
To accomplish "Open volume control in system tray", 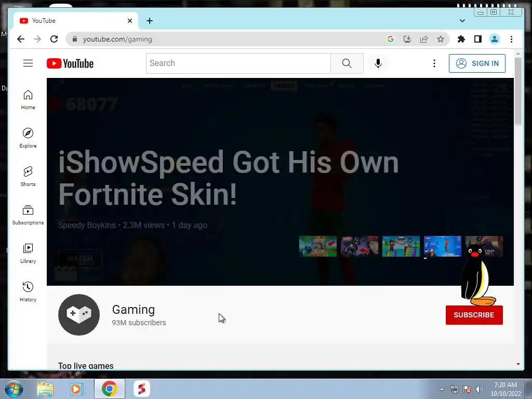I will click(480, 389).
